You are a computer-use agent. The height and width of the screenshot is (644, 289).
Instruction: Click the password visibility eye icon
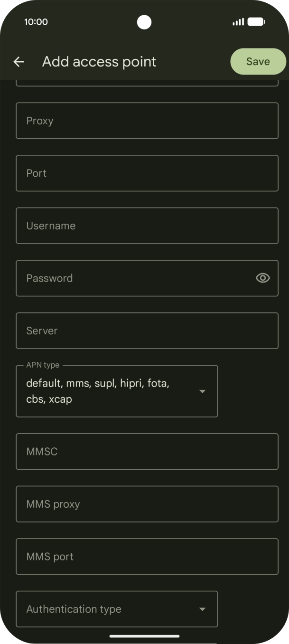tap(262, 278)
